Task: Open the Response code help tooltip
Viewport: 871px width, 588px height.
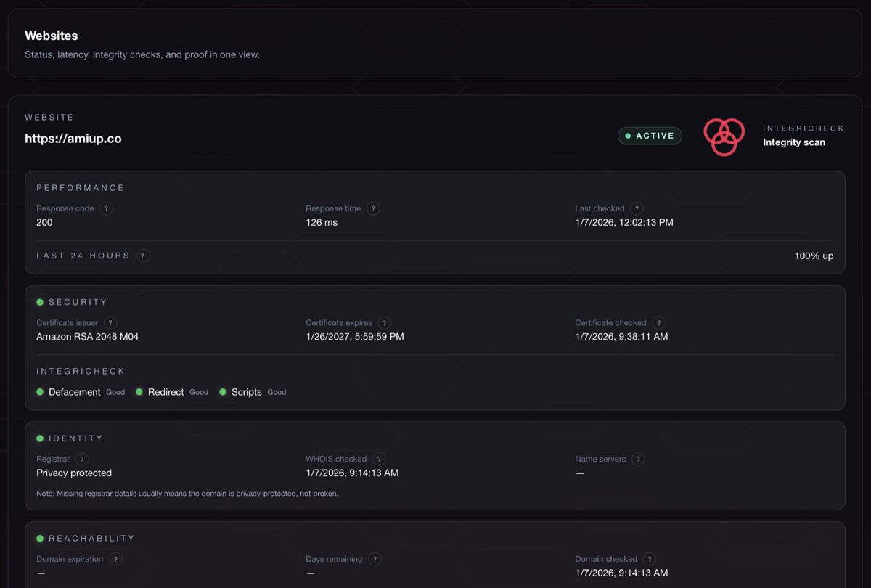Action: point(106,208)
